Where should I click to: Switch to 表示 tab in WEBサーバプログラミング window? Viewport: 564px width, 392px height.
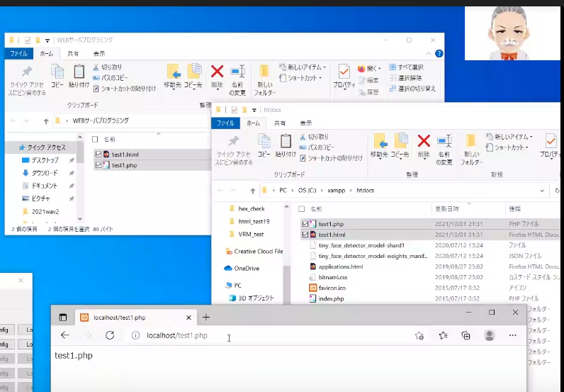tap(99, 54)
